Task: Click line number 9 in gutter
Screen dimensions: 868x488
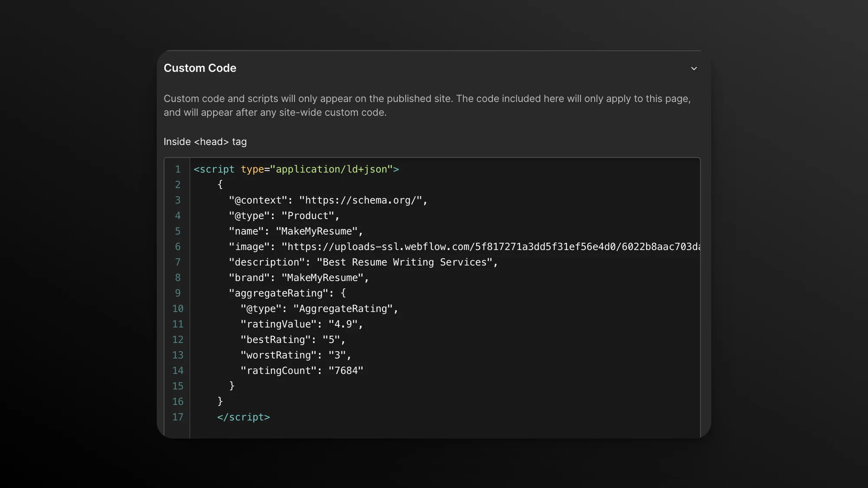Action: tap(178, 293)
